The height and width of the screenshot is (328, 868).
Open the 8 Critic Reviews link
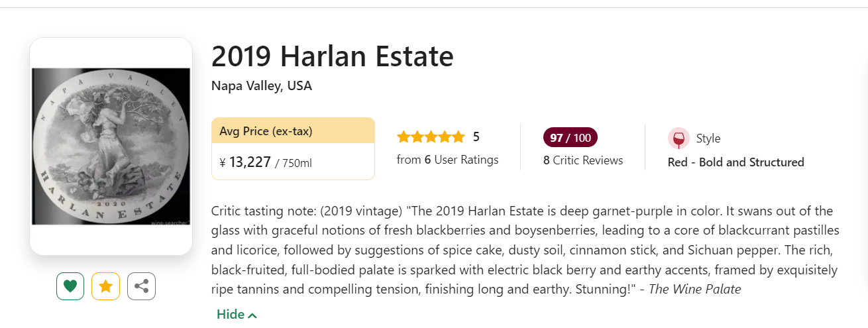(x=583, y=160)
